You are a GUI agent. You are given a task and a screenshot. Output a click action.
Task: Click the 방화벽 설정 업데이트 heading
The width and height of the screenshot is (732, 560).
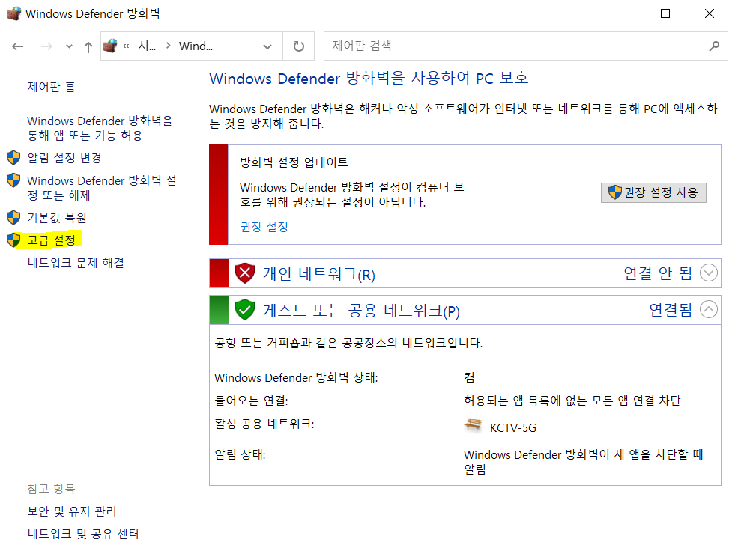294,162
